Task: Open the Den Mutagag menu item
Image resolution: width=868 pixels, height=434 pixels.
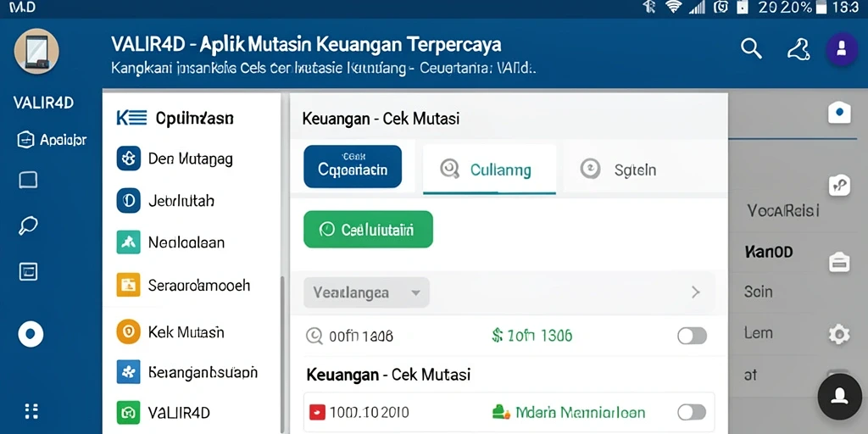Action: 191,159
